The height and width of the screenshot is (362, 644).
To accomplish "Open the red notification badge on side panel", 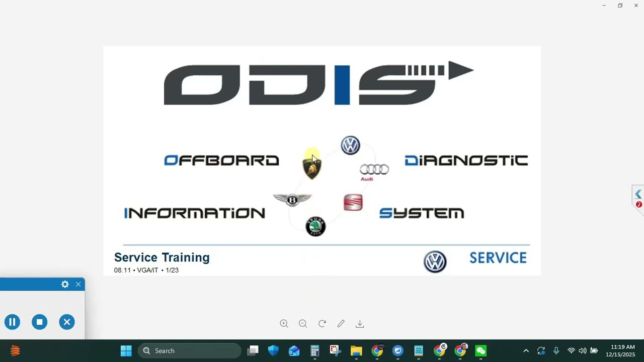I will (639, 205).
